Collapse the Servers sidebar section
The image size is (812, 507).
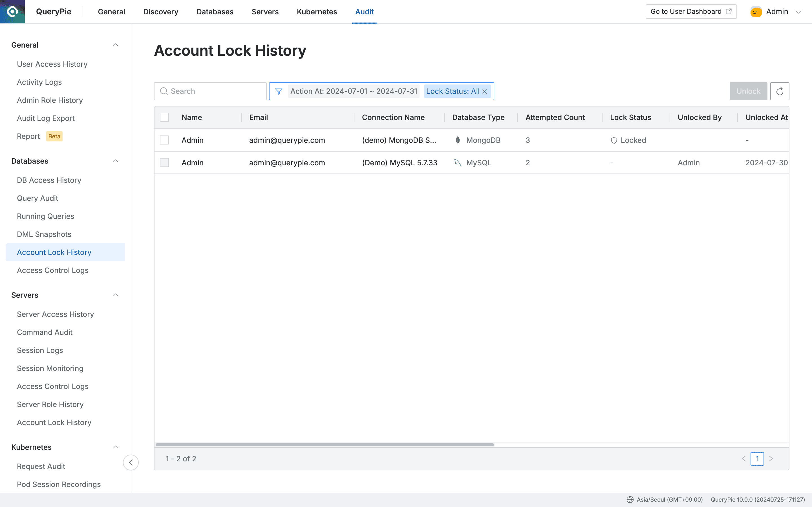(x=115, y=295)
